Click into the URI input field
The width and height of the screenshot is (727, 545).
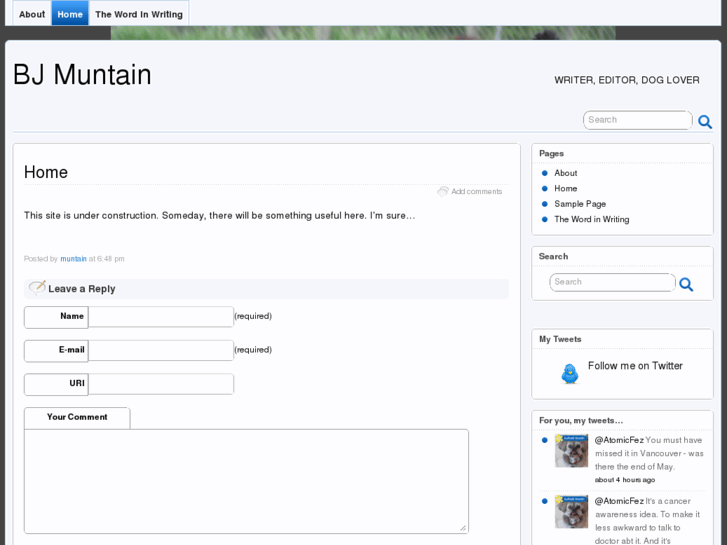click(161, 384)
